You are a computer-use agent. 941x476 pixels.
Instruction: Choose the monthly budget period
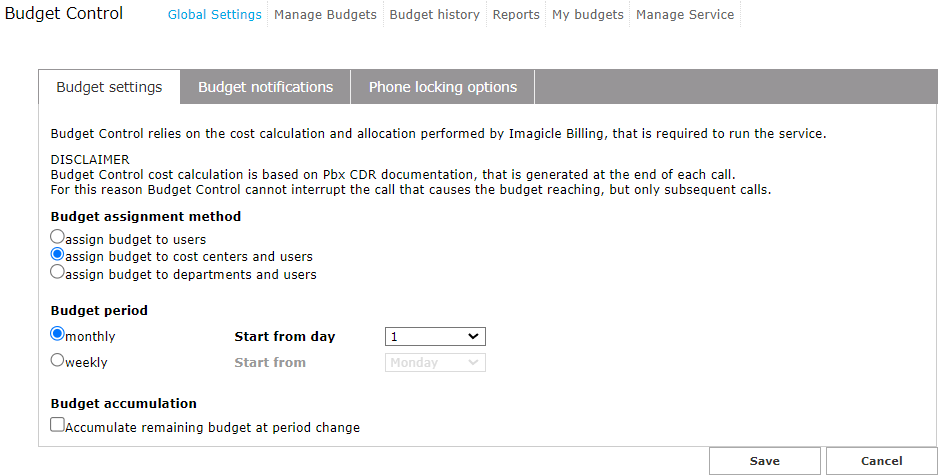[58, 334]
